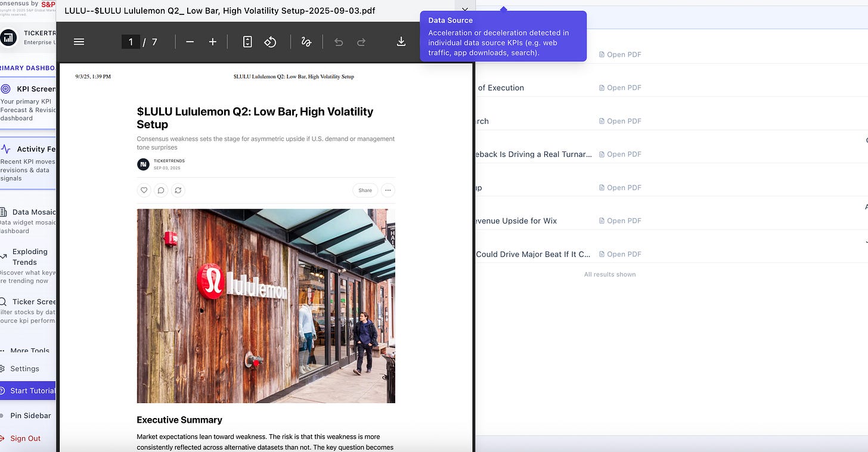This screenshot has height=452, width=868.
Task: Click the 'of Execution' report title
Action: (501, 88)
